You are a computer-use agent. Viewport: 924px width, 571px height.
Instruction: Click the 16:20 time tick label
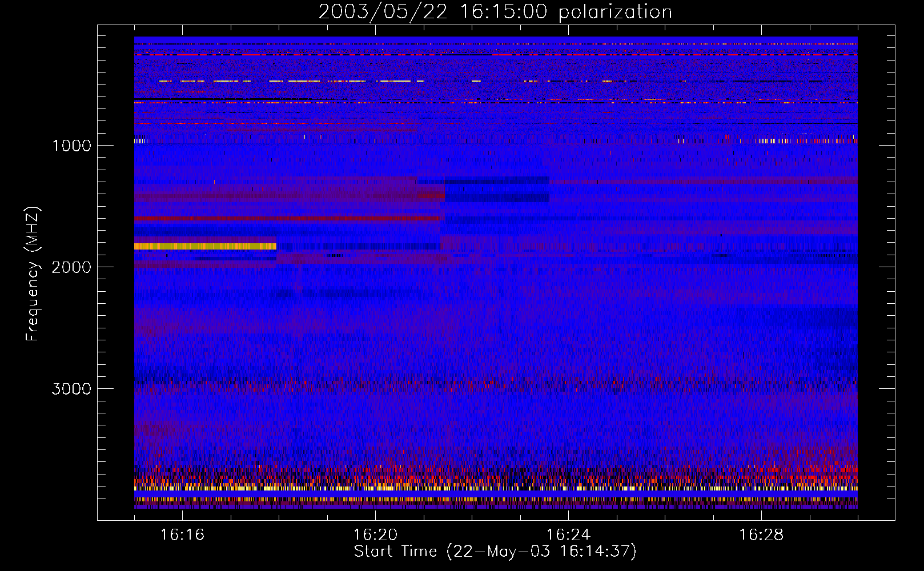click(x=375, y=535)
